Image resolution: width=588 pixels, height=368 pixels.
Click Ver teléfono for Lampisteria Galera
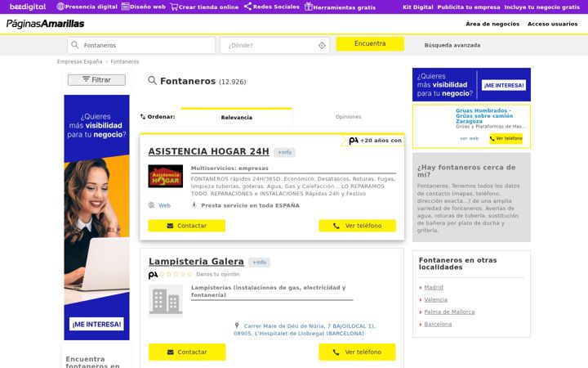(x=358, y=352)
